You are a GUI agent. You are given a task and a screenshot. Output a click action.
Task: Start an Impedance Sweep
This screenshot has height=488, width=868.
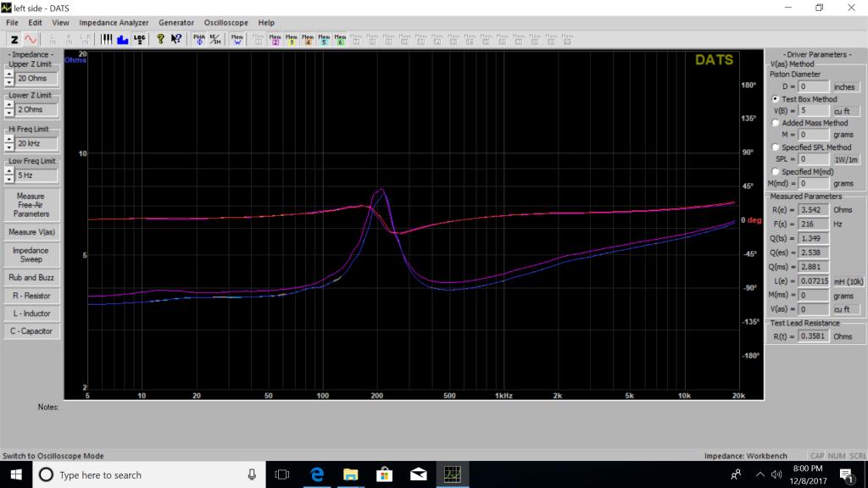31,255
